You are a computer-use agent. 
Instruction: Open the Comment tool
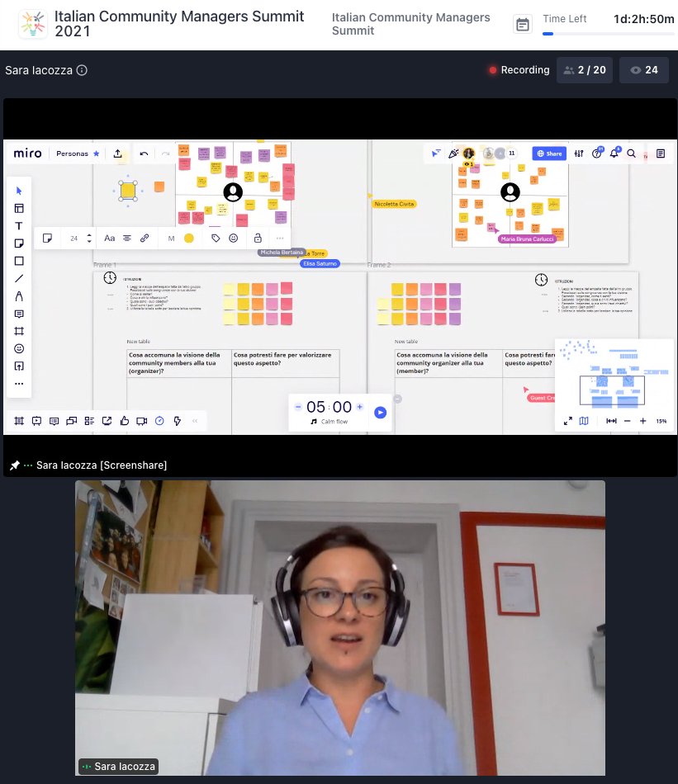click(18, 314)
